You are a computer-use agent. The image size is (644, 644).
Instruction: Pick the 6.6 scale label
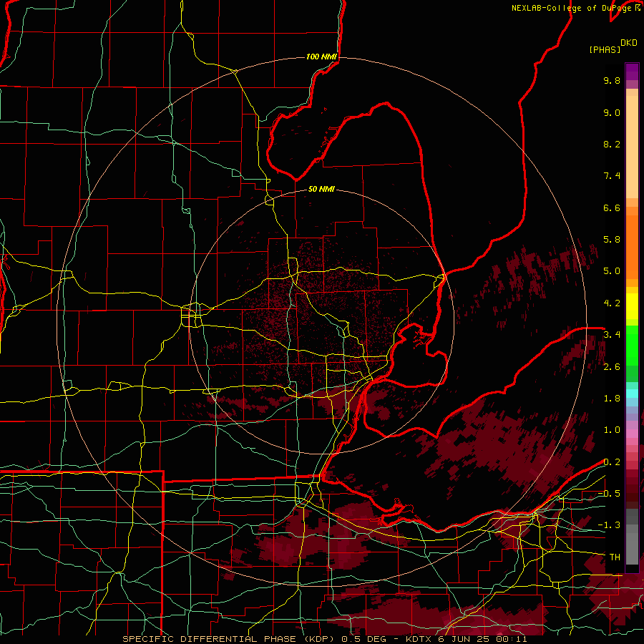coord(612,208)
